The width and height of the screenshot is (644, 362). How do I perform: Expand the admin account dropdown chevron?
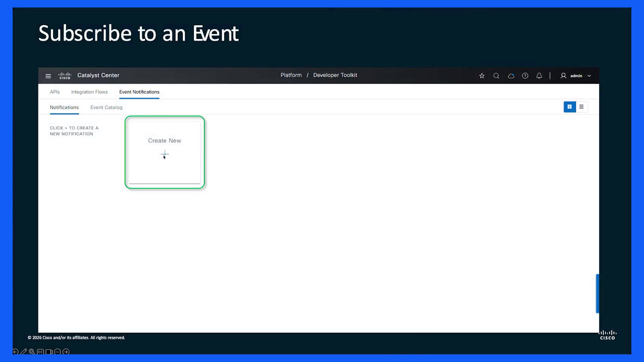click(x=589, y=76)
